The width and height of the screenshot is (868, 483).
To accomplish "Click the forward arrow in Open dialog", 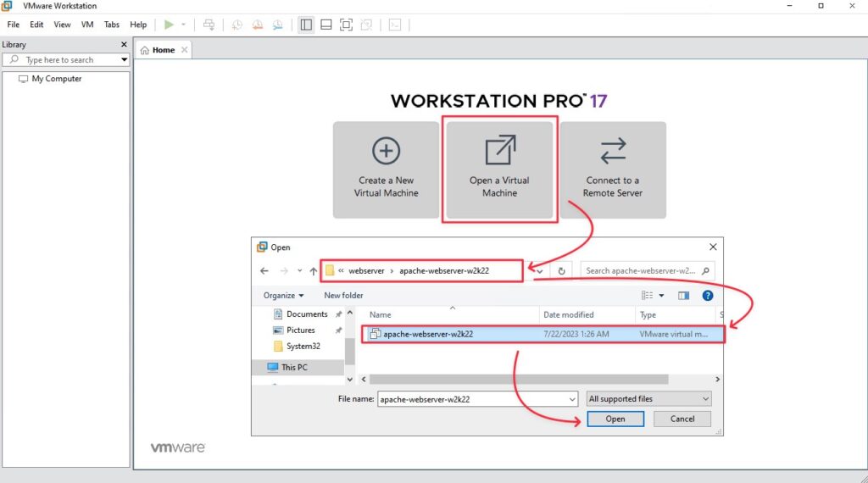I will click(x=284, y=271).
